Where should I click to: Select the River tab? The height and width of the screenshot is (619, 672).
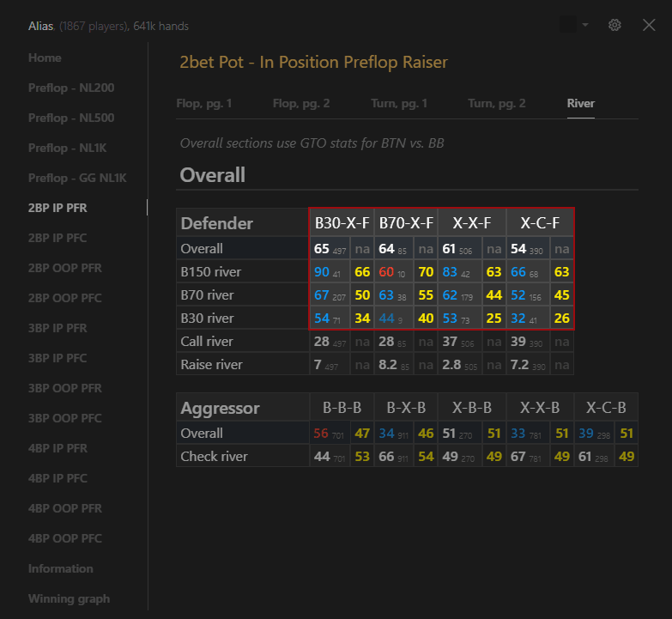(x=581, y=103)
